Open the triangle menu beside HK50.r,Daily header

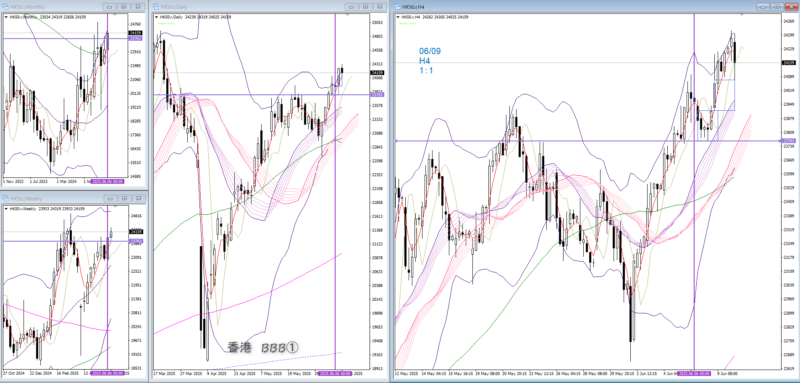click(x=156, y=17)
